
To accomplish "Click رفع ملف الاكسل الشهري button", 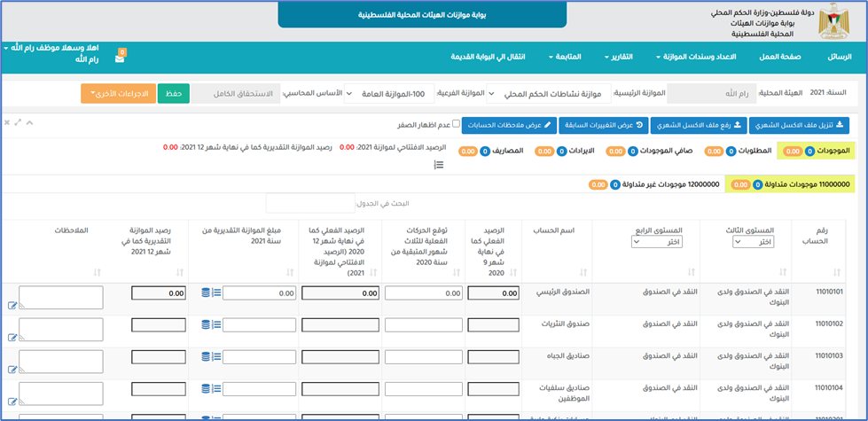I will pos(699,125).
